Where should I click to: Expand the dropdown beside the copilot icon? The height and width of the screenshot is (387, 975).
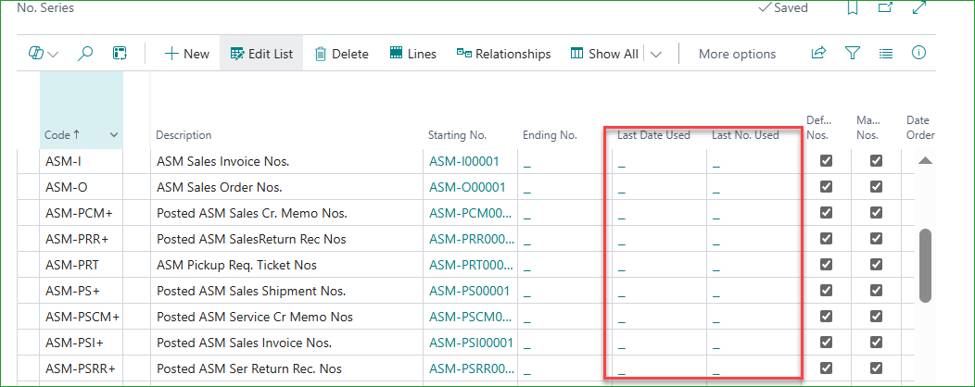coord(53,54)
